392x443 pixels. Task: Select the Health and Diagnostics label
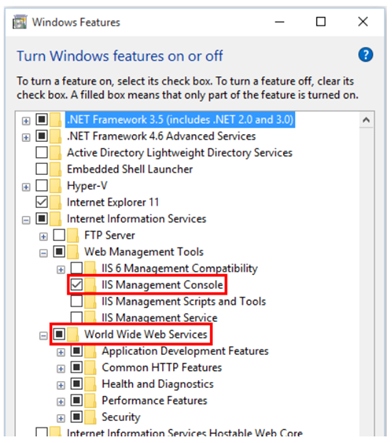157,384
